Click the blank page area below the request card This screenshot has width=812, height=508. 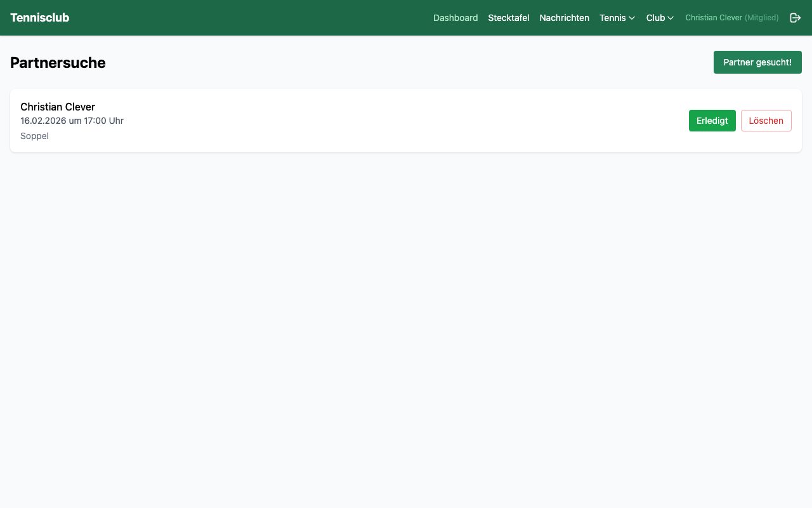[x=406, y=317]
